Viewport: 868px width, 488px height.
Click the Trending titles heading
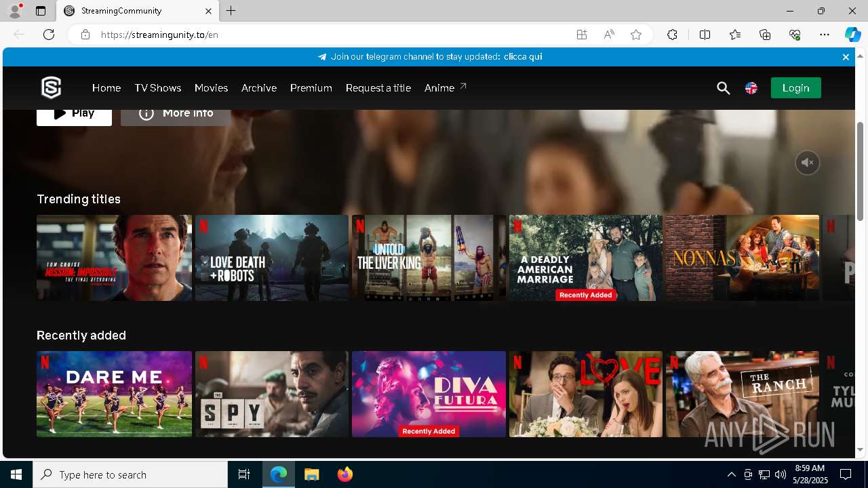[79, 199]
